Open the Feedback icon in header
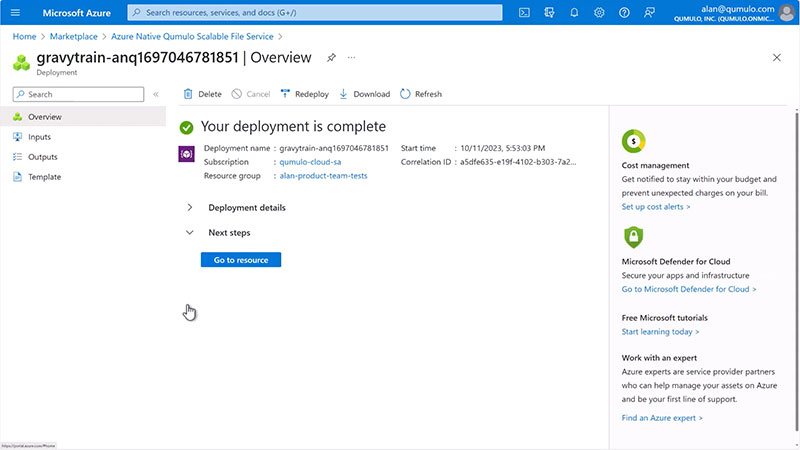The width and height of the screenshot is (800, 450). (650, 13)
